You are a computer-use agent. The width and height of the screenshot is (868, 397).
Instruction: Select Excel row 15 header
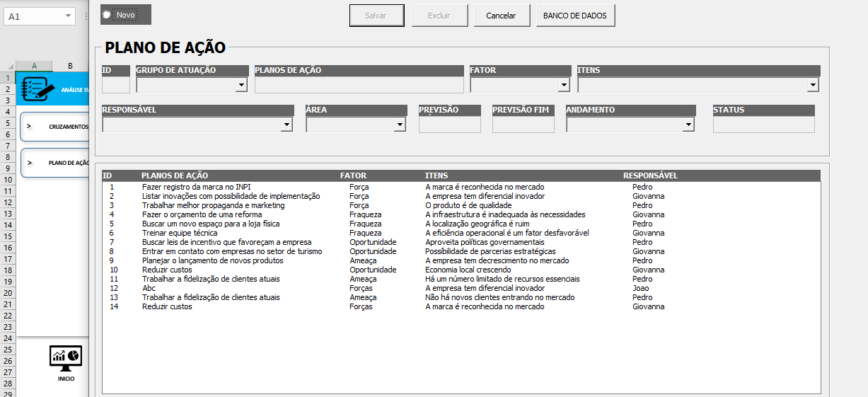[x=8, y=236]
